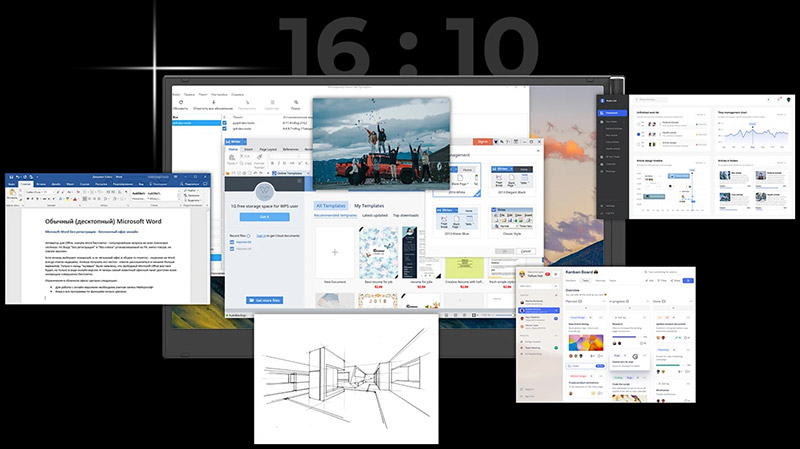Expand the Word styles gallery arrow

click(x=178, y=200)
